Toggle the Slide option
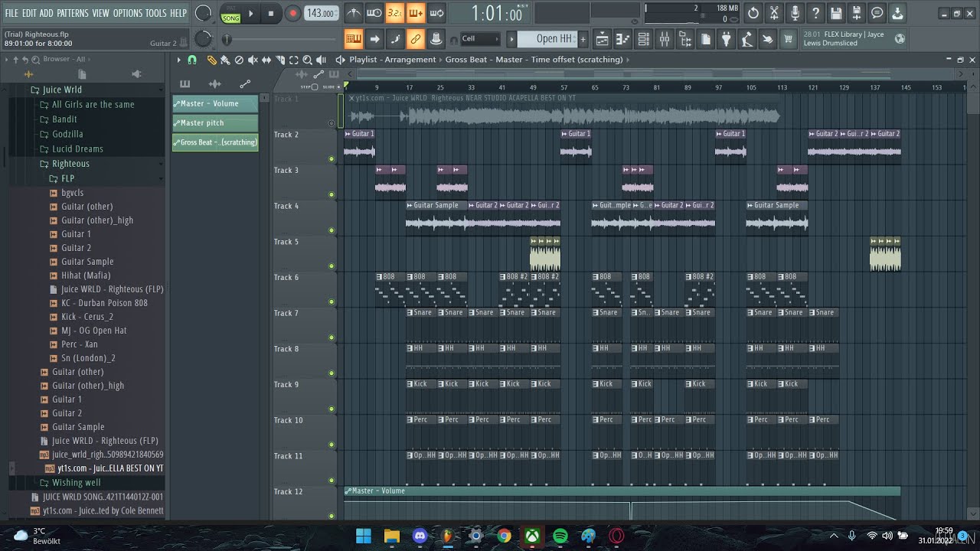 click(340, 87)
